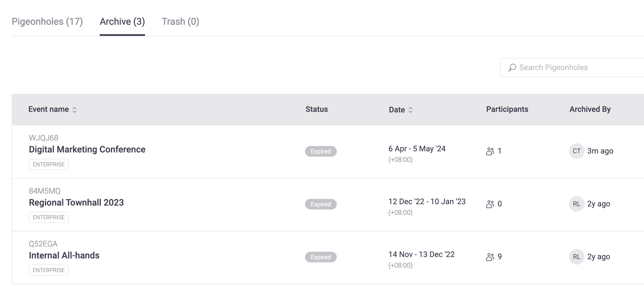Open Digital Marketing Conference event
The height and width of the screenshot is (296, 644).
pos(87,149)
